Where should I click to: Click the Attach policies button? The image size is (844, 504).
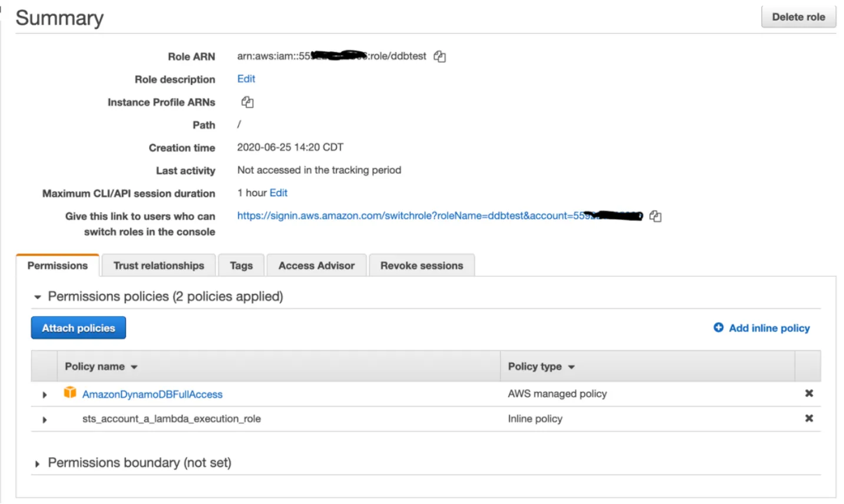[x=78, y=328]
